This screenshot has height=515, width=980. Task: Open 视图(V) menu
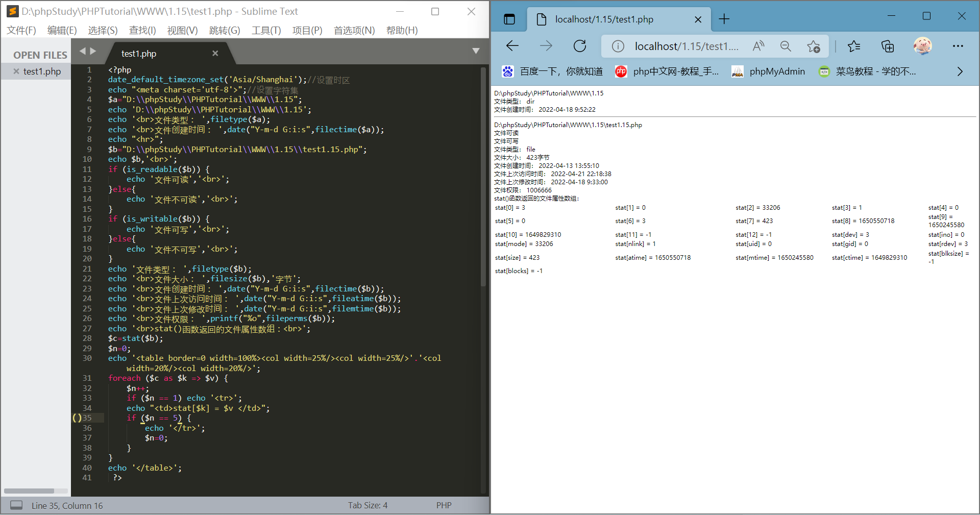[x=182, y=31]
